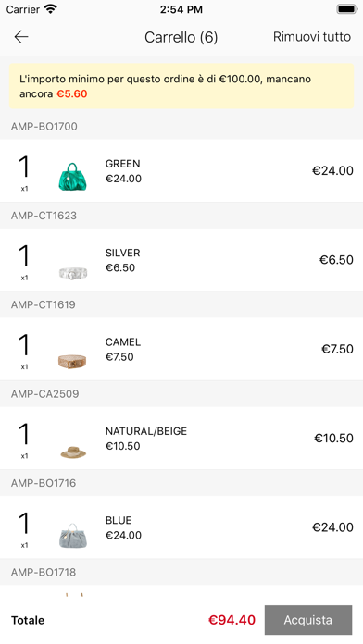This screenshot has height=644, width=363.
Task: Edit quantity of the BLUE bag
Action: [24, 528]
